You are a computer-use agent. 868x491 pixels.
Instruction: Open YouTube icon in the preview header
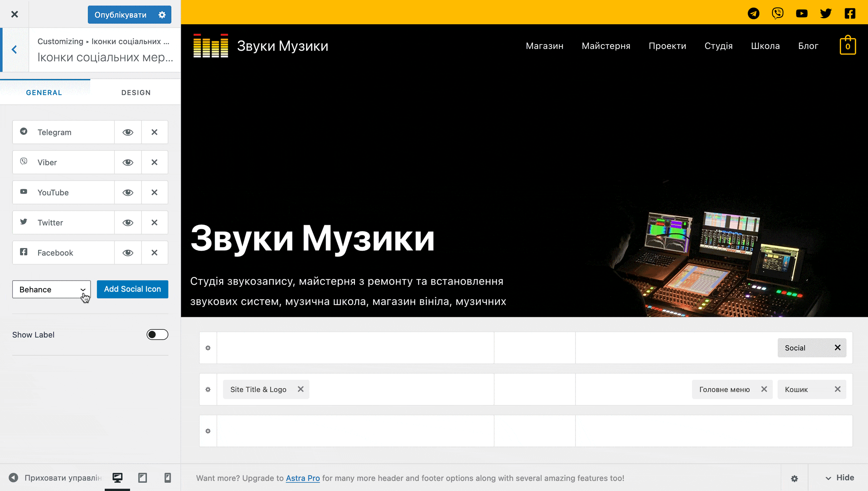pyautogui.click(x=802, y=13)
